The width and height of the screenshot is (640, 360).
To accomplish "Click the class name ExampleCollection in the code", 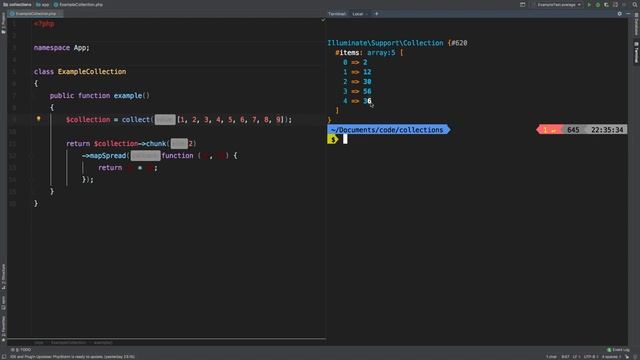I will point(92,71).
